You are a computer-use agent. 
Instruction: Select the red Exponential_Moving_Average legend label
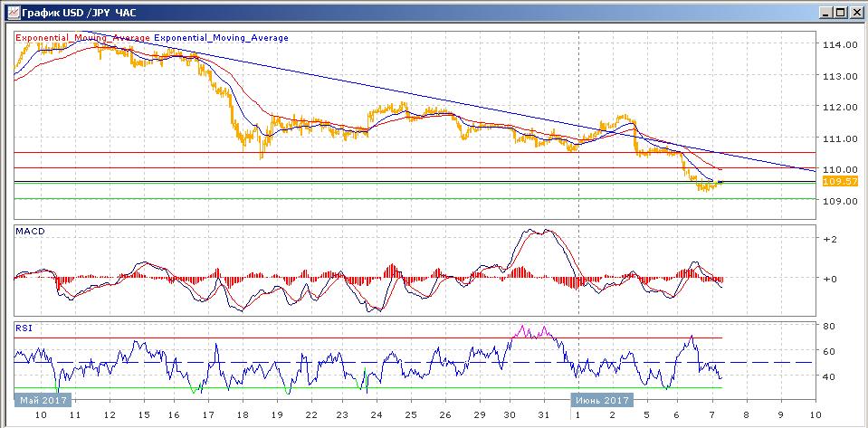83,38
